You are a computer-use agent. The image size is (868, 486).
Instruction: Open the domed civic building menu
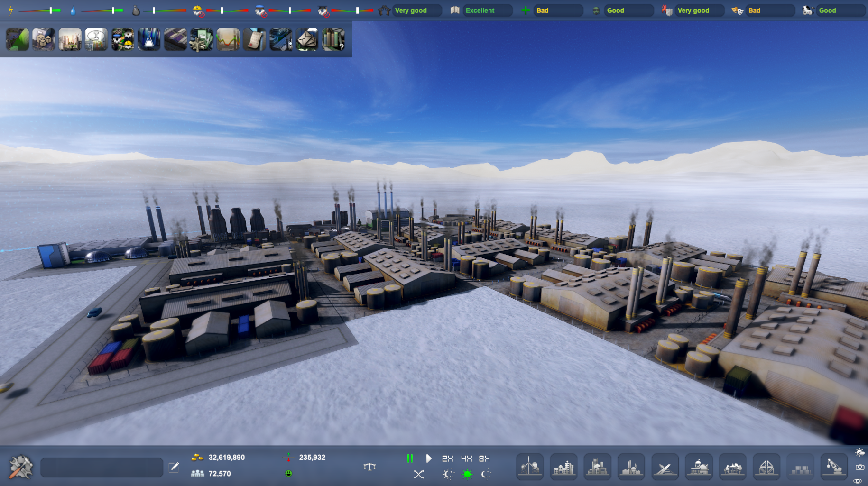(699, 467)
